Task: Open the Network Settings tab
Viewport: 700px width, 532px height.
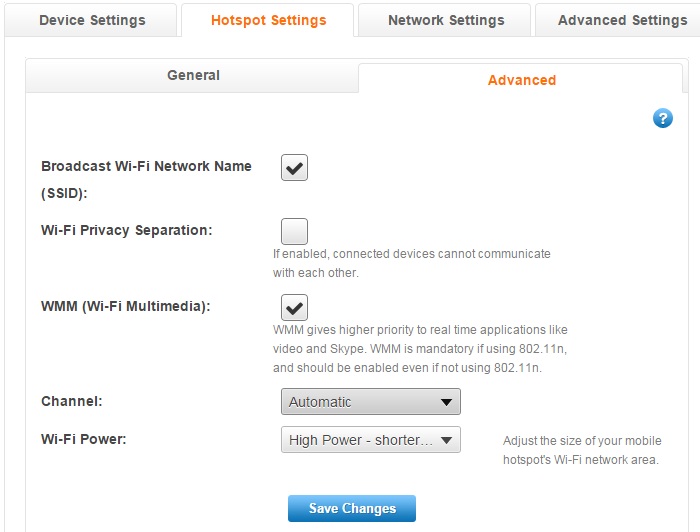Action: [x=446, y=20]
